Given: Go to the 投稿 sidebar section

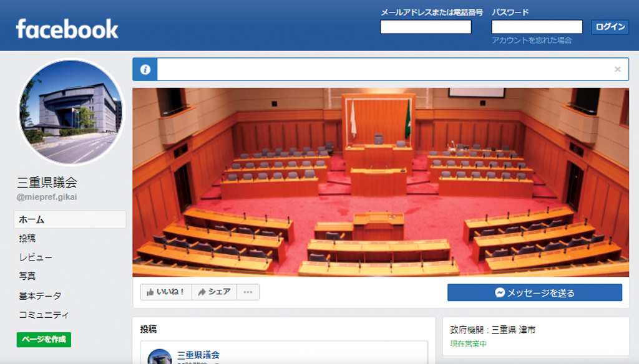Looking at the screenshot, I should tap(27, 238).
